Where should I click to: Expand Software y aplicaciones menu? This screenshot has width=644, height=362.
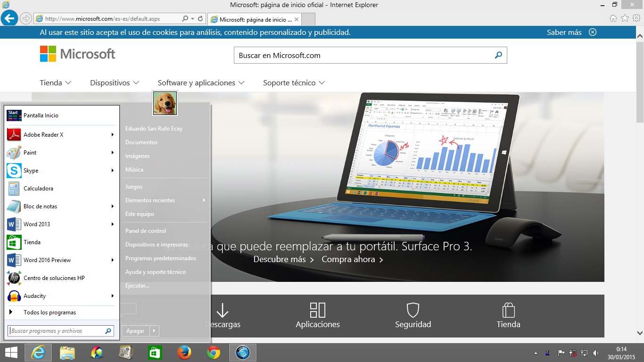(x=201, y=83)
